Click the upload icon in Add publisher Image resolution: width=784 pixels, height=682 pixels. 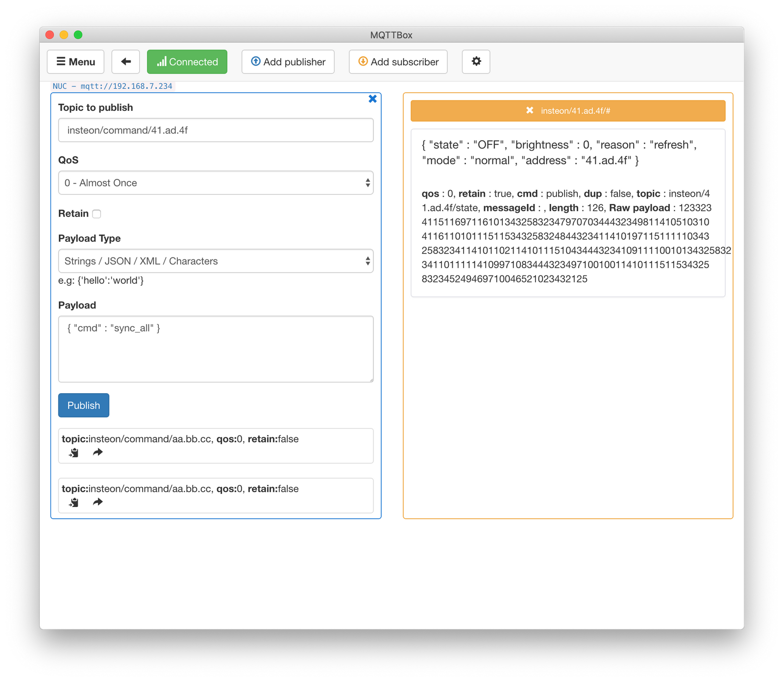click(x=255, y=61)
